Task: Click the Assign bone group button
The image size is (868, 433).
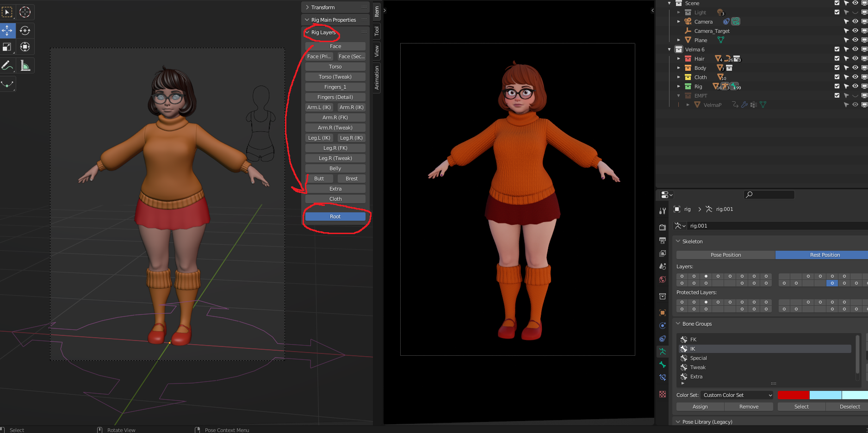Action: point(700,407)
